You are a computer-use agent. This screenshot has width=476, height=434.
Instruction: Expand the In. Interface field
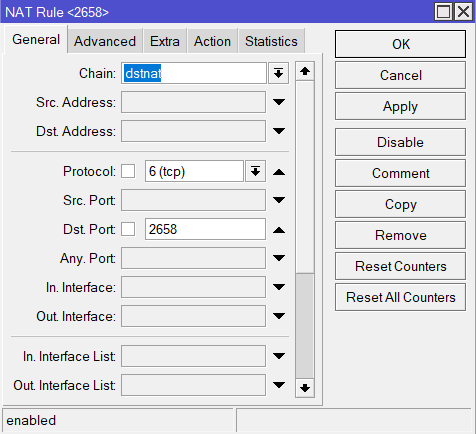pyautogui.click(x=279, y=287)
